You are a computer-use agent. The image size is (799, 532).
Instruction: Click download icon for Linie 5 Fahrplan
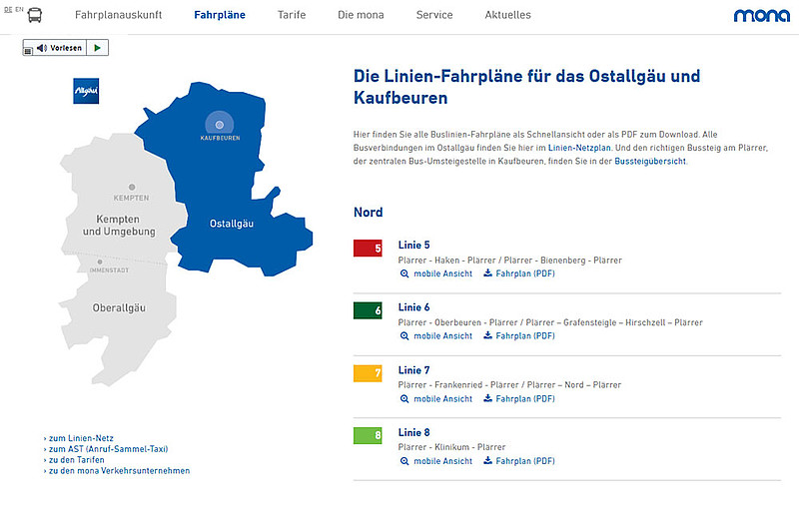click(x=487, y=272)
